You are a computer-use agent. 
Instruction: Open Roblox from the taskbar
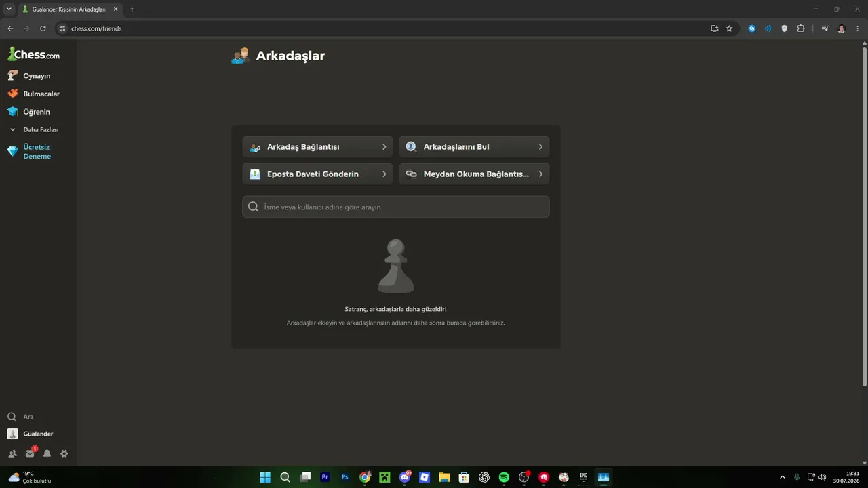point(425,477)
